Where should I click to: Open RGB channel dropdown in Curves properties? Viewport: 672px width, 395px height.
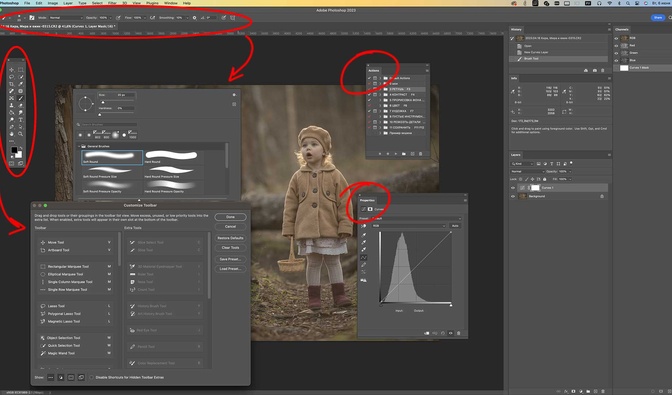click(x=409, y=226)
